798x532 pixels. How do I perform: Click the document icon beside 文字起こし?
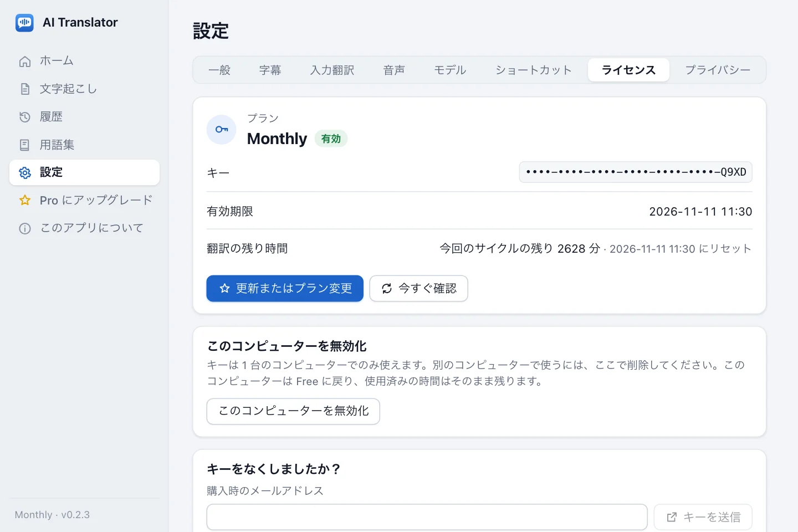25,89
